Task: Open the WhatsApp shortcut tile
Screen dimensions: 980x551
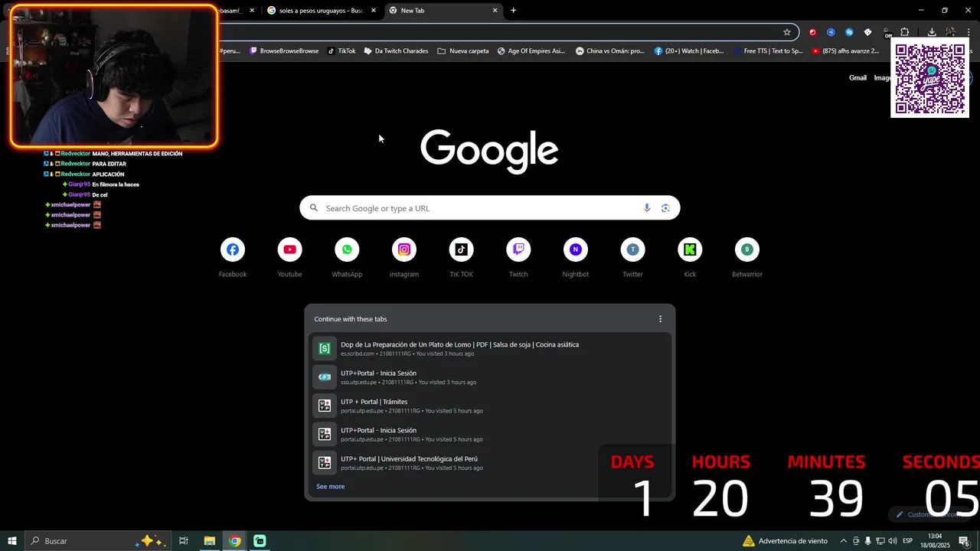Action: coord(347,258)
